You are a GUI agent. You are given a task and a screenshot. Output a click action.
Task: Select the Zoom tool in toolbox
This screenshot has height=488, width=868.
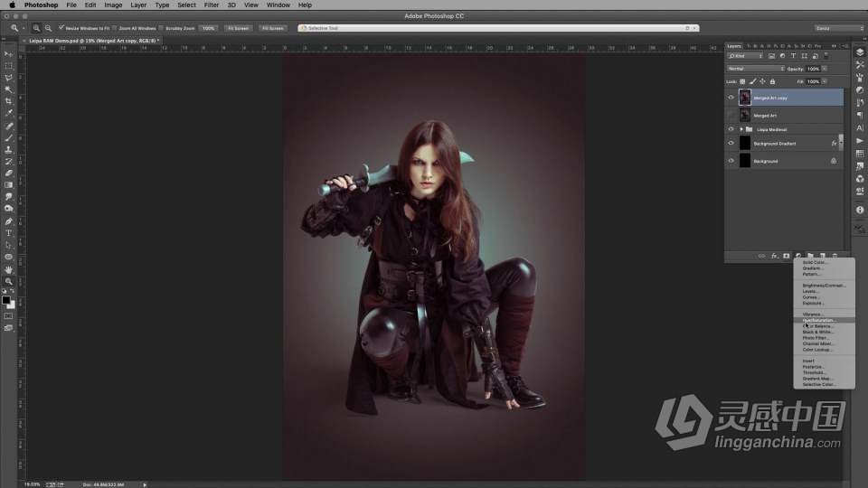point(8,281)
